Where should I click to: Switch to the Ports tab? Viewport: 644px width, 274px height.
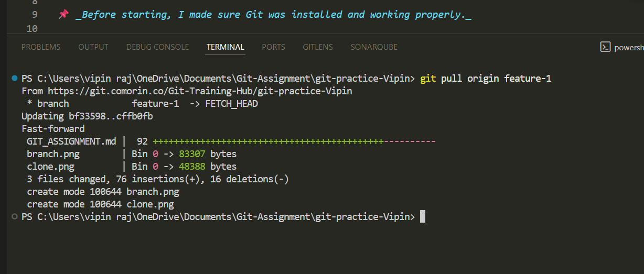tap(273, 47)
